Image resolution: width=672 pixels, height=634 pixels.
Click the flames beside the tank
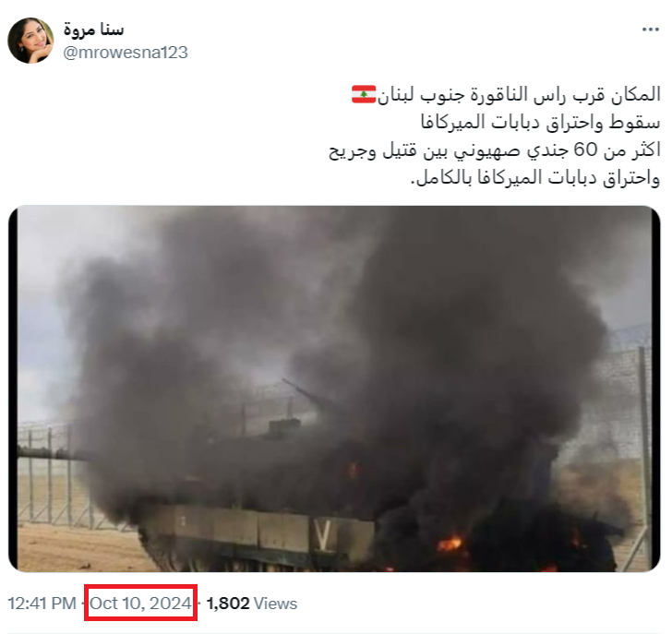(x=449, y=544)
